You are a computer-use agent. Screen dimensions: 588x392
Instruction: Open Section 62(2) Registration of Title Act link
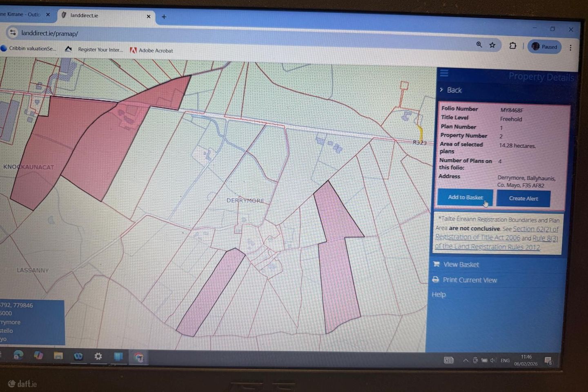535,229
